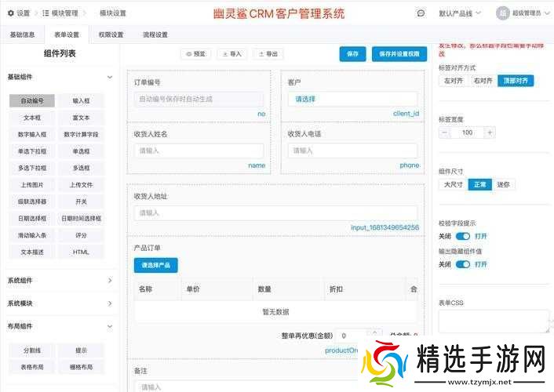Click the 收货人地址 input field

[x=275, y=213]
